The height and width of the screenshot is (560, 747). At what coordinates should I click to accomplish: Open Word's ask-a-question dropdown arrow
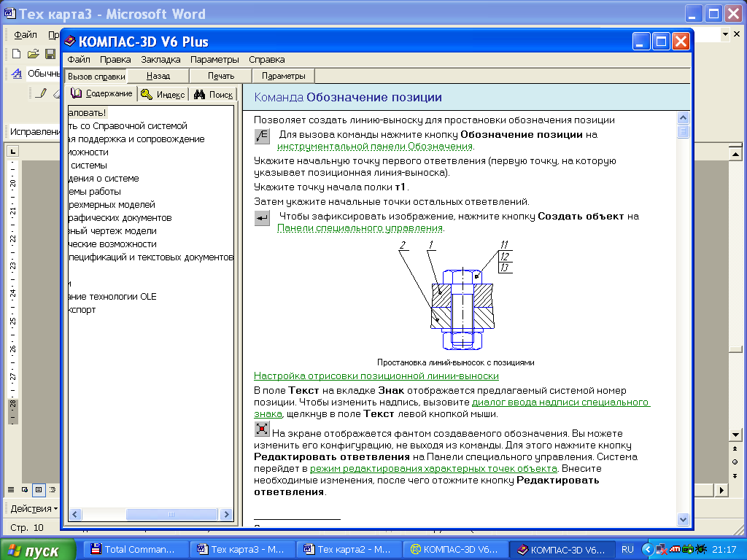(725, 34)
